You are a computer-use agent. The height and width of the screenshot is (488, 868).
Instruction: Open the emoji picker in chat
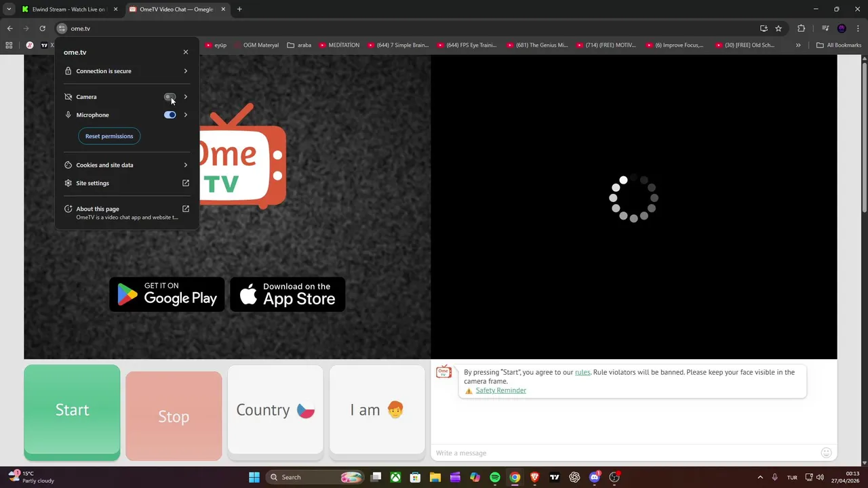pyautogui.click(x=826, y=453)
